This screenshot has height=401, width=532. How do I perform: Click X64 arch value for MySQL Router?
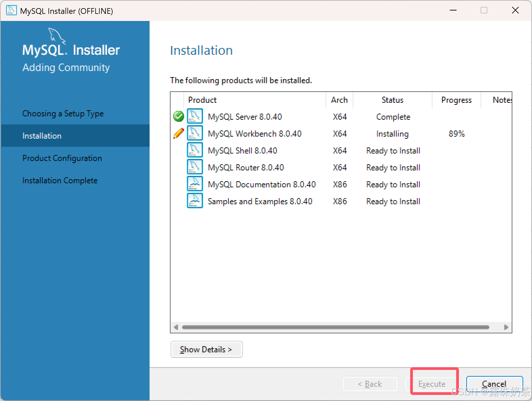[x=340, y=167]
